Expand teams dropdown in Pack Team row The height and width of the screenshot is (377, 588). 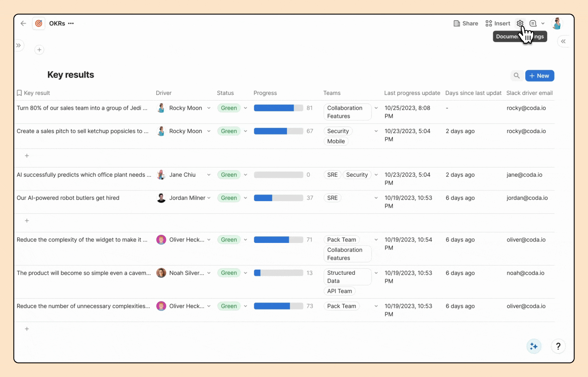[x=376, y=306]
